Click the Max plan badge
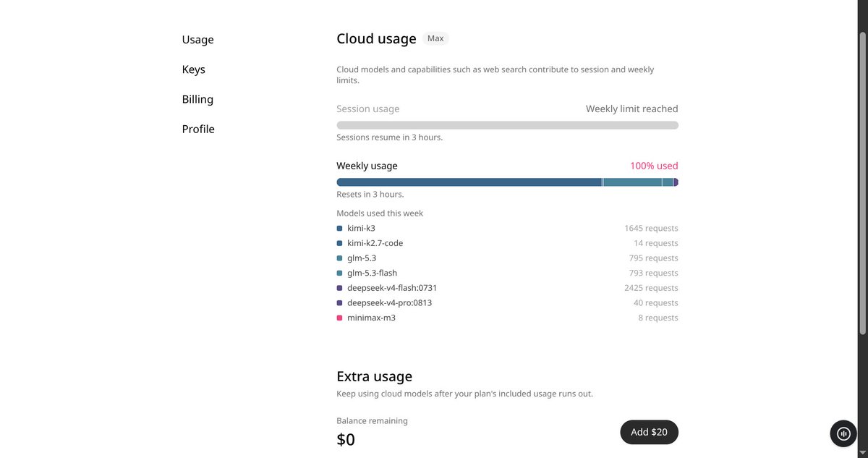The image size is (868, 458). 435,38
